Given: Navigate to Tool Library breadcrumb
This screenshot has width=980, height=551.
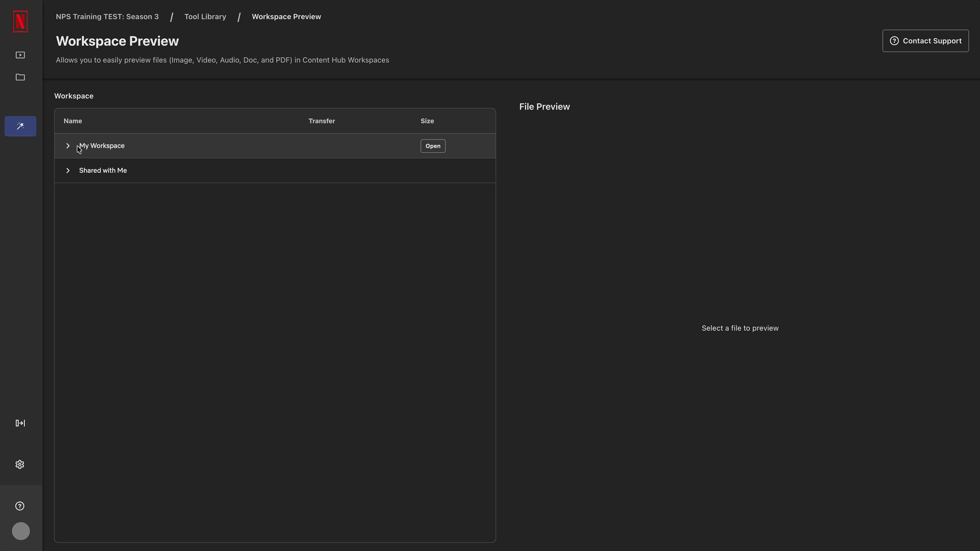Looking at the screenshot, I should 205,16.
